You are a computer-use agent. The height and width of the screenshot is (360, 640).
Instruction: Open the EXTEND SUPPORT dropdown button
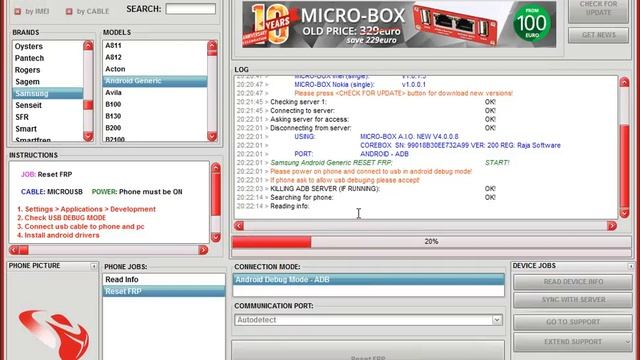pos(573,342)
